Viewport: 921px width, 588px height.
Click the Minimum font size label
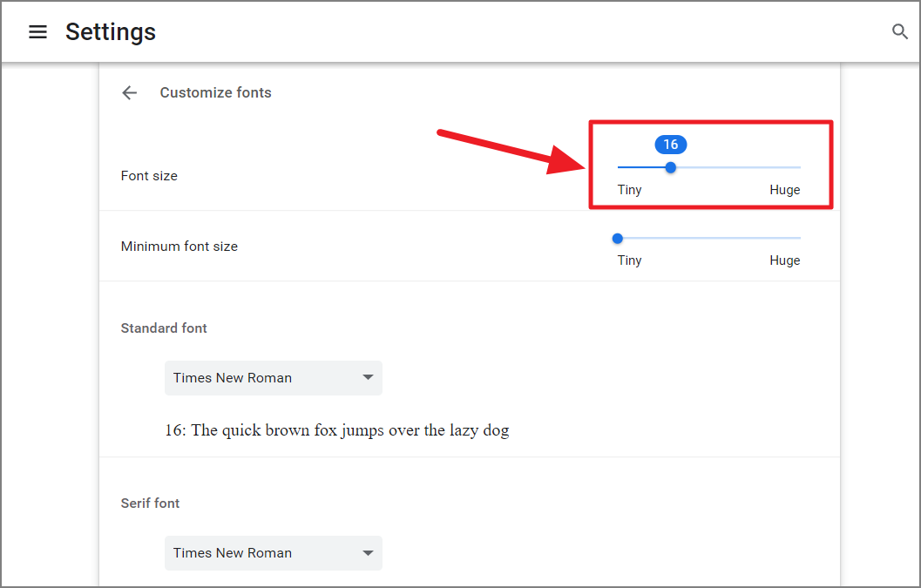(x=179, y=247)
